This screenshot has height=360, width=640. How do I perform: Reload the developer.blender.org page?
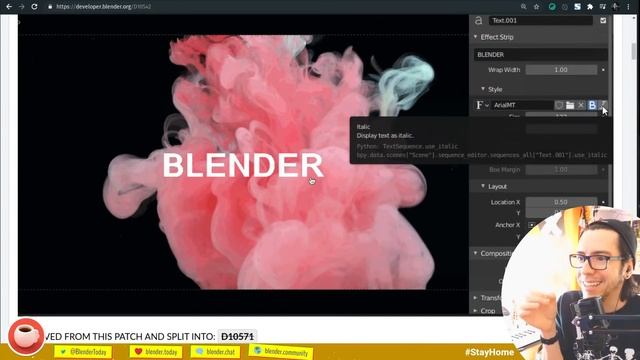coord(34,7)
